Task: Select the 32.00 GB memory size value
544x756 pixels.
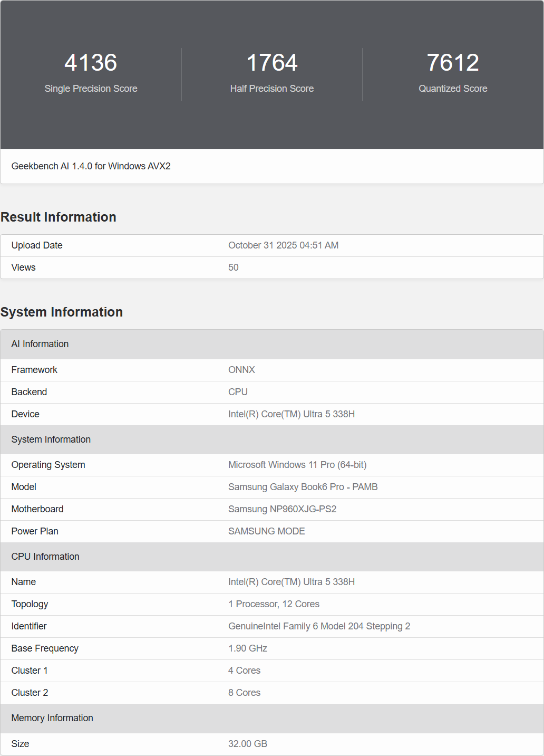Action: tap(248, 744)
